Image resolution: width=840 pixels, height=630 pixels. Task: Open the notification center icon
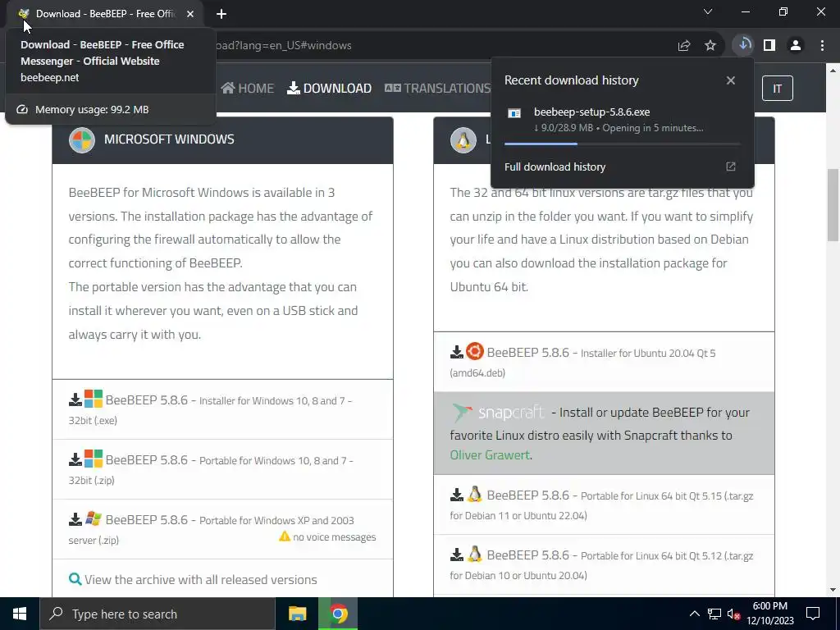pyautogui.click(x=813, y=614)
